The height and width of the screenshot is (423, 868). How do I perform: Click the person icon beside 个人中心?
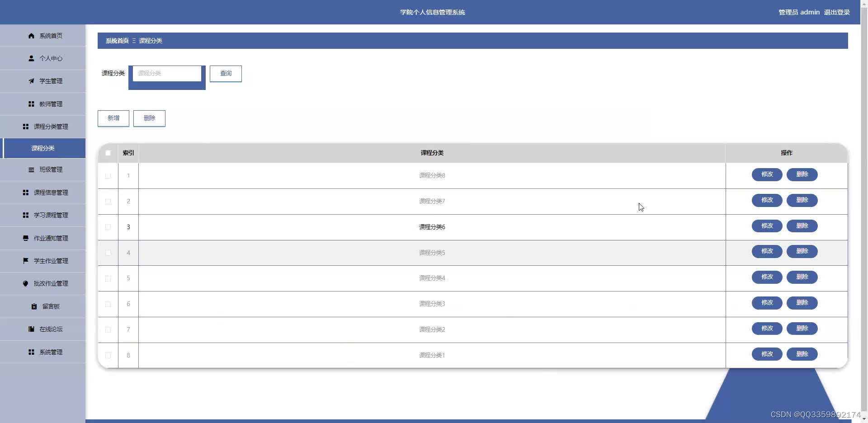(x=31, y=58)
